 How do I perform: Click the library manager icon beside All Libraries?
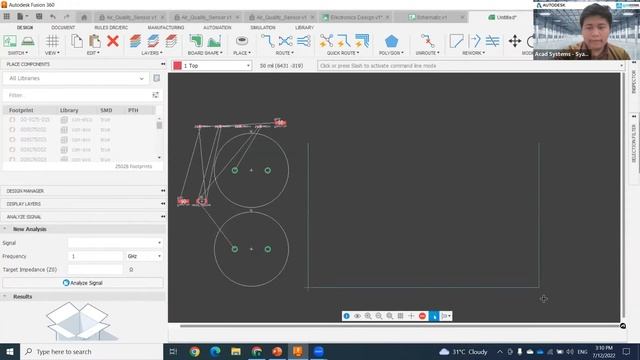[x=156, y=78]
